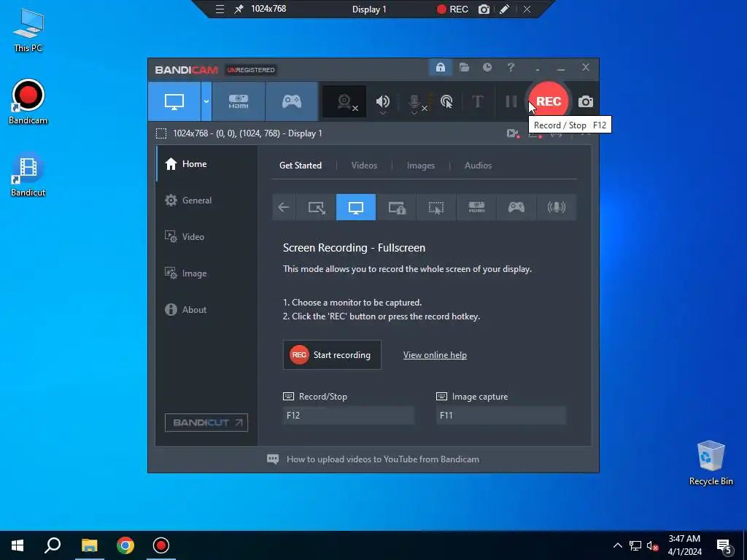The width and height of the screenshot is (747, 560).
Task: Select the specific window recording icon with lock
Action: coord(396,207)
